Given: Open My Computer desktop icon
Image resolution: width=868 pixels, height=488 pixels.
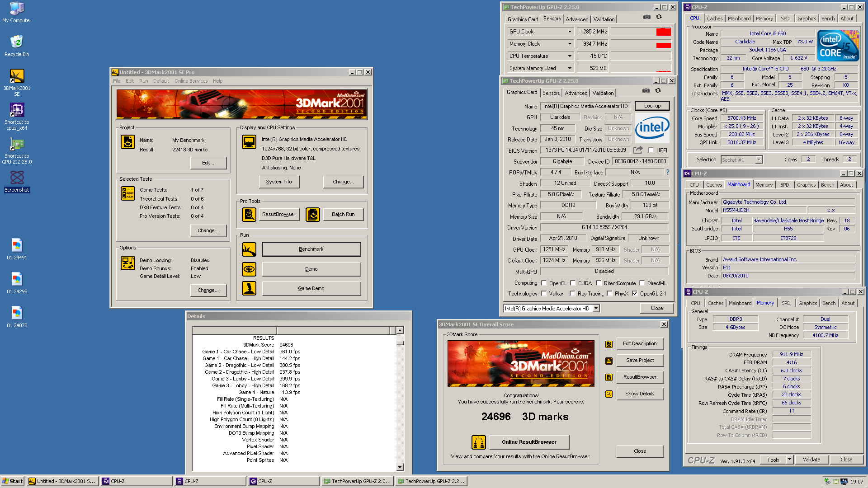Looking at the screenshot, I should click(x=17, y=12).
